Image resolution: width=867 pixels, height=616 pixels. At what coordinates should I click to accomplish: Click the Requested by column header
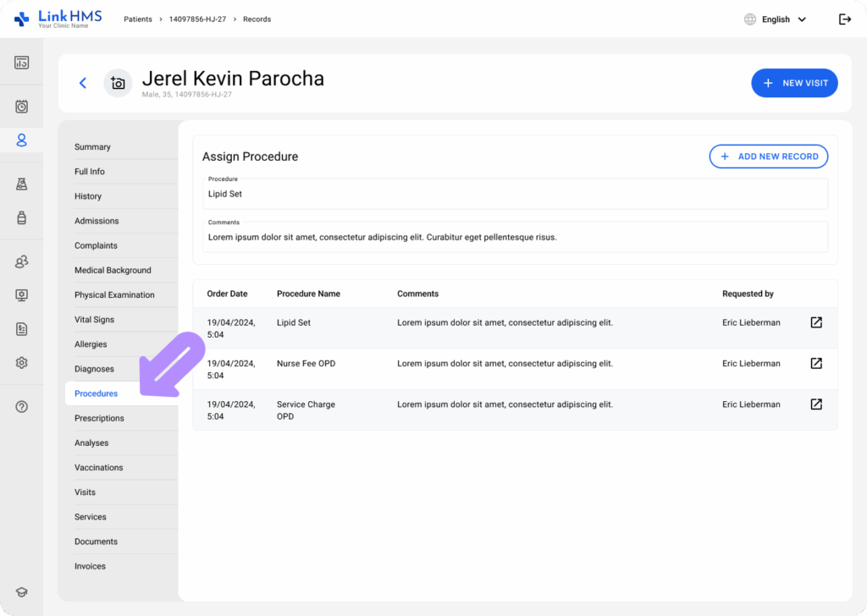pos(748,294)
